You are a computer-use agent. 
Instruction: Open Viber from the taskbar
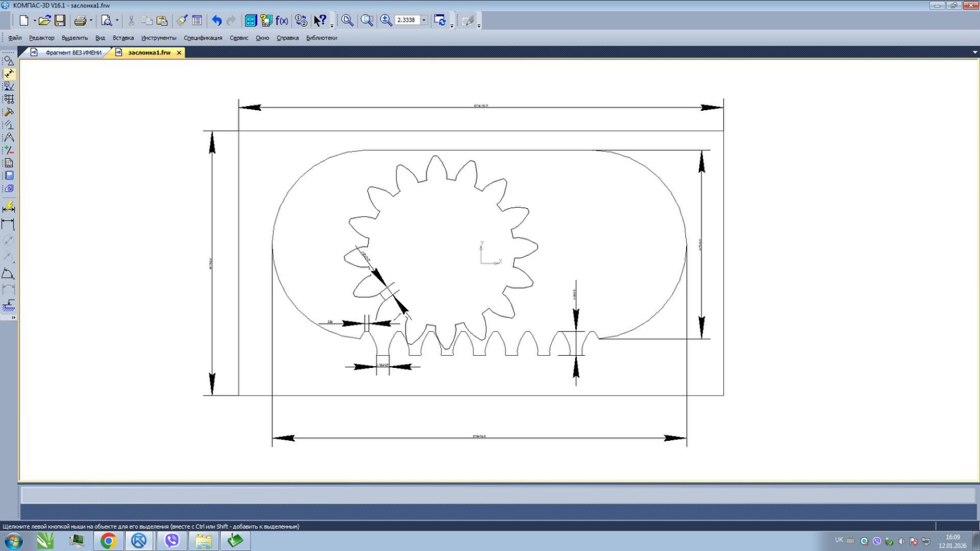(172, 541)
